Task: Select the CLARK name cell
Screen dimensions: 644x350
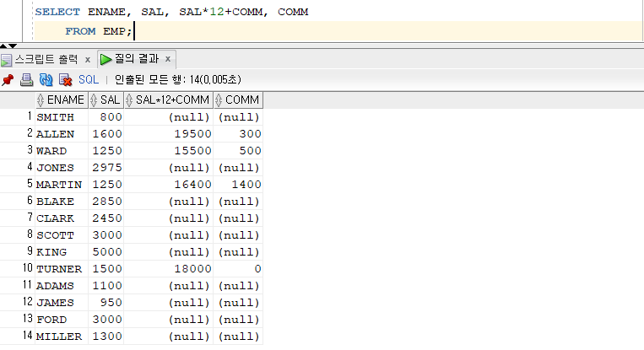Action: click(x=62, y=218)
